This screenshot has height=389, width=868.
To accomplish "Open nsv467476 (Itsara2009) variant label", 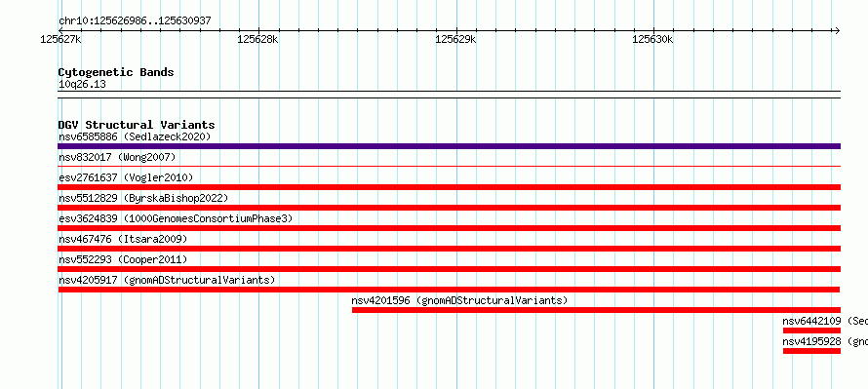I will tap(123, 239).
